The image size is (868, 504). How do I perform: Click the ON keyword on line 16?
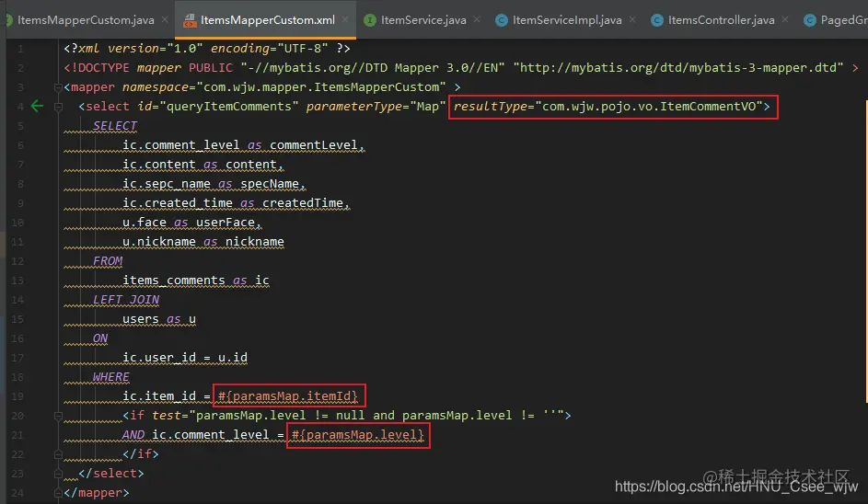coord(100,338)
